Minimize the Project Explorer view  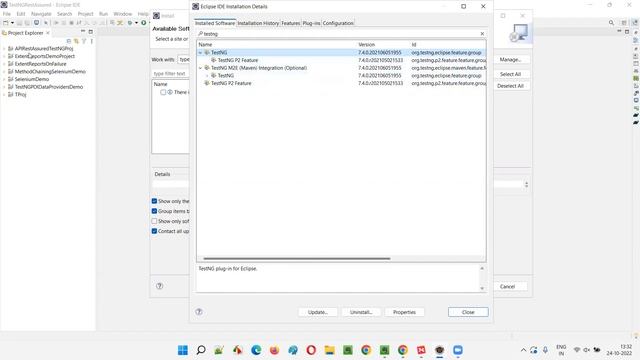(83, 32)
